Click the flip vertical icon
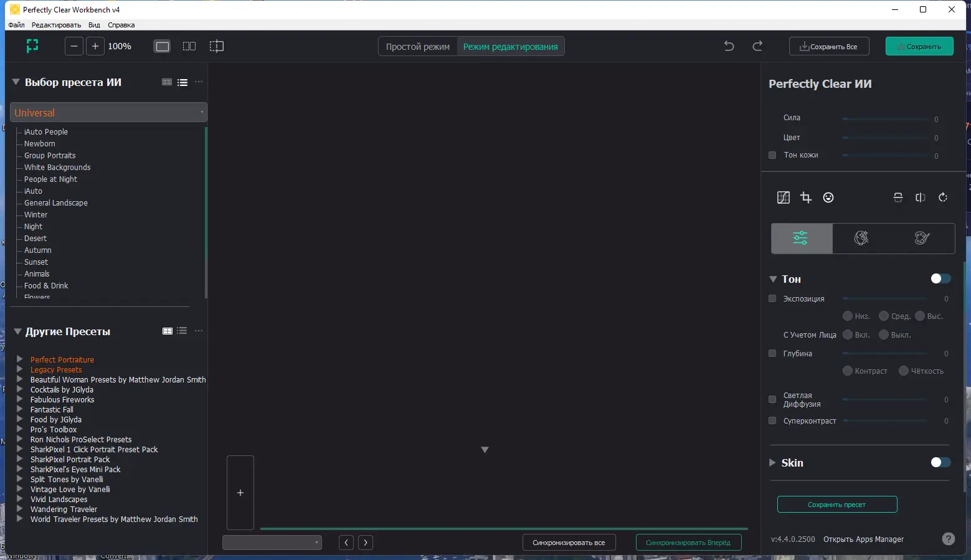The width and height of the screenshot is (971, 560). coord(898,197)
